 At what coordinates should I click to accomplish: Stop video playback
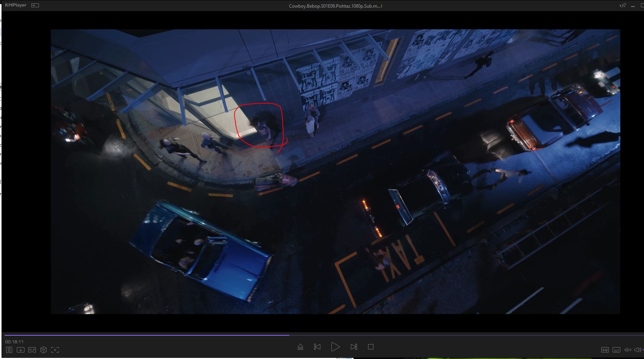tap(371, 347)
